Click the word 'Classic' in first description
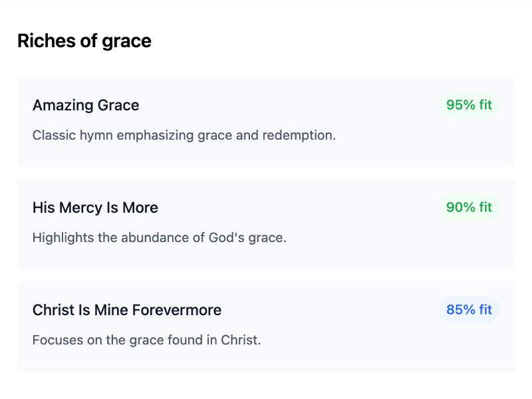 53,136
